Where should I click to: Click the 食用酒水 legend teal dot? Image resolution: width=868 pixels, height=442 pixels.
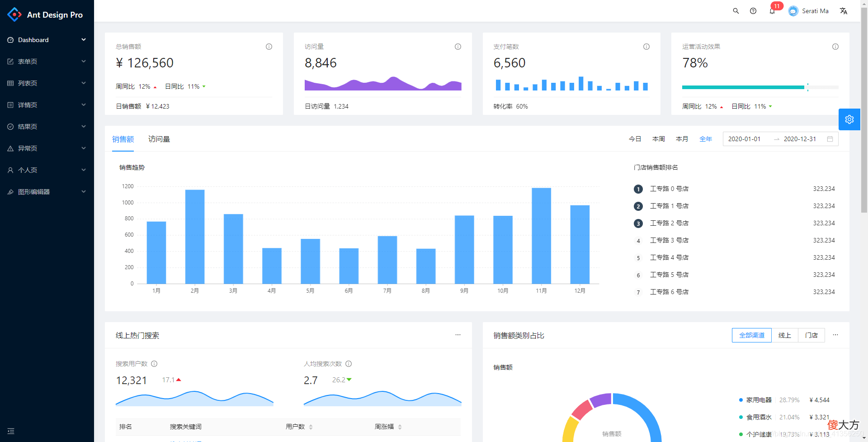click(x=741, y=417)
